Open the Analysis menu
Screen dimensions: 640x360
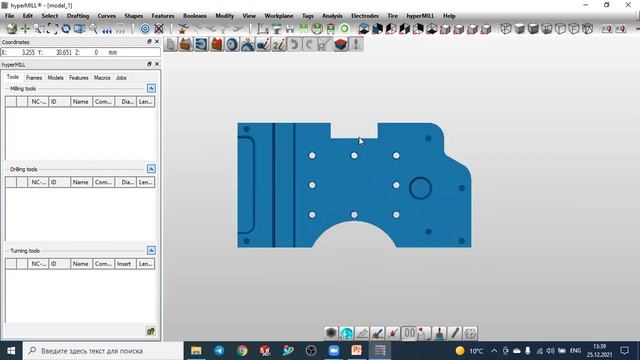click(x=332, y=16)
